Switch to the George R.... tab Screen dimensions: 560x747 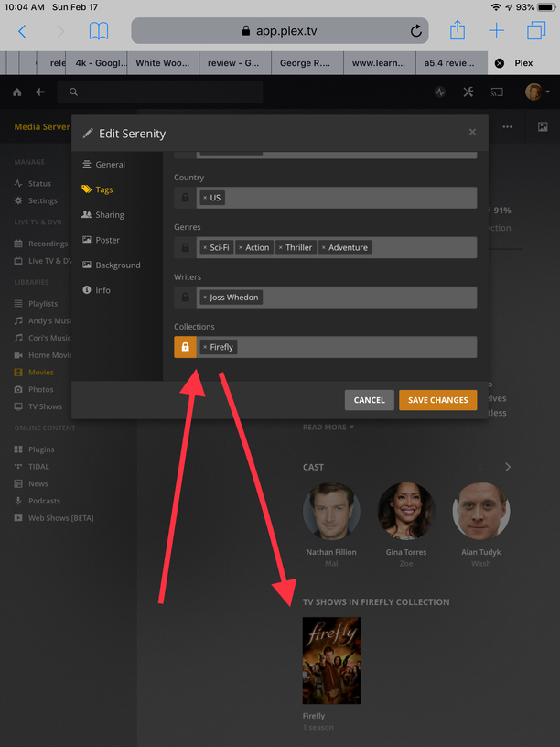[307, 63]
